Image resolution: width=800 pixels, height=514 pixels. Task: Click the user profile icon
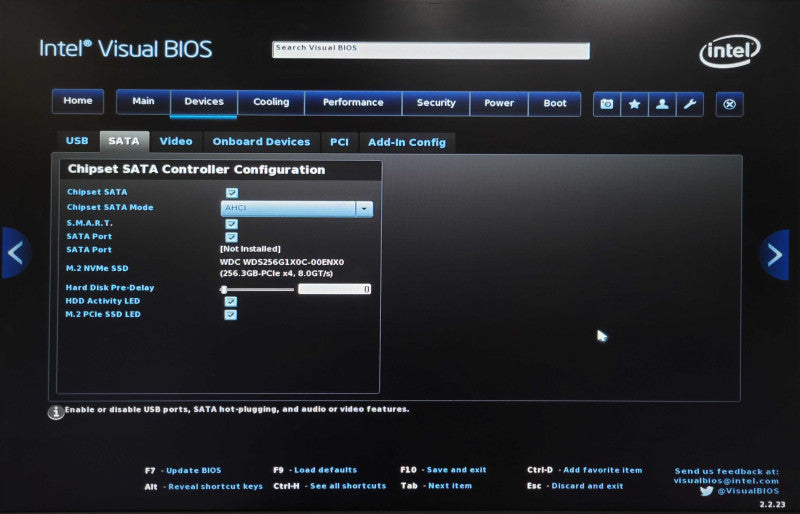click(x=662, y=104)
